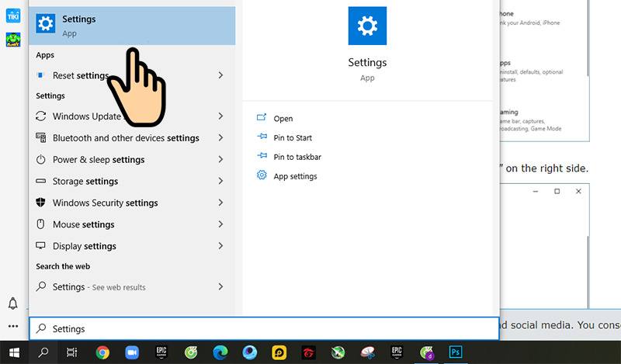This screenshot has height=364, width=621.
Task: Open the Zoom app in the taskbar
Action: (132, 352)
